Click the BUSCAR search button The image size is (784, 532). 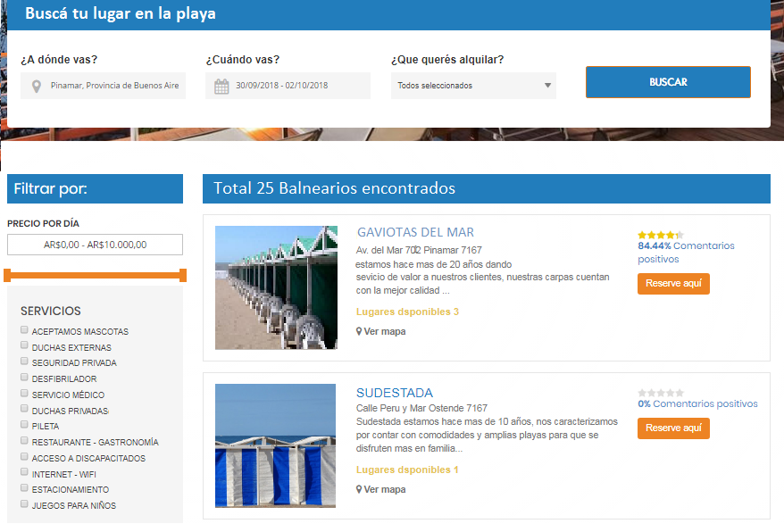click(x=668, y=82)
